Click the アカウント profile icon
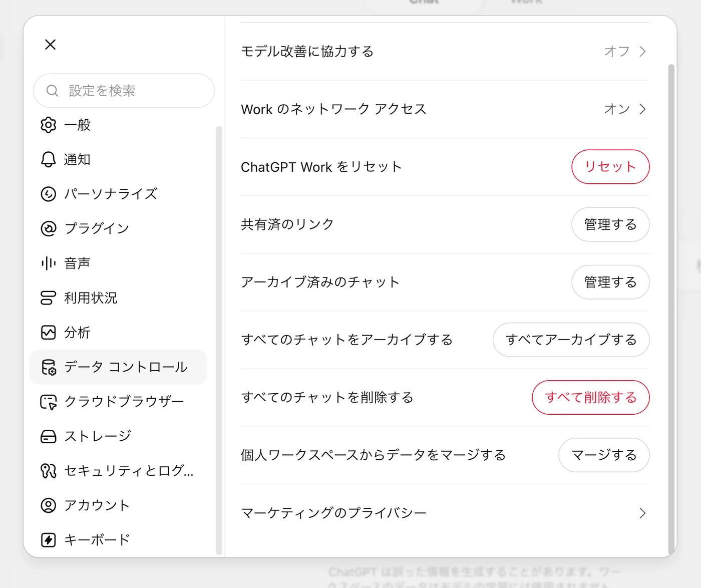Viewport: 701px width, 588px height. coord(48,505)
